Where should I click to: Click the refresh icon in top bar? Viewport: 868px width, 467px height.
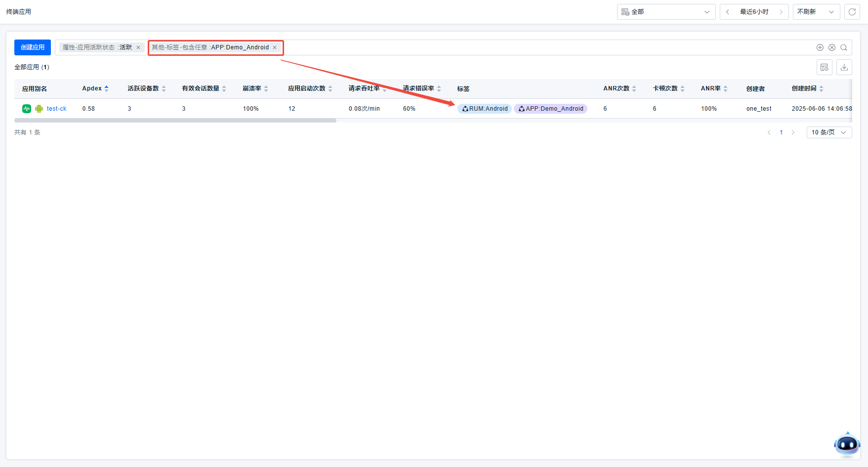click(x=852, y=12)
